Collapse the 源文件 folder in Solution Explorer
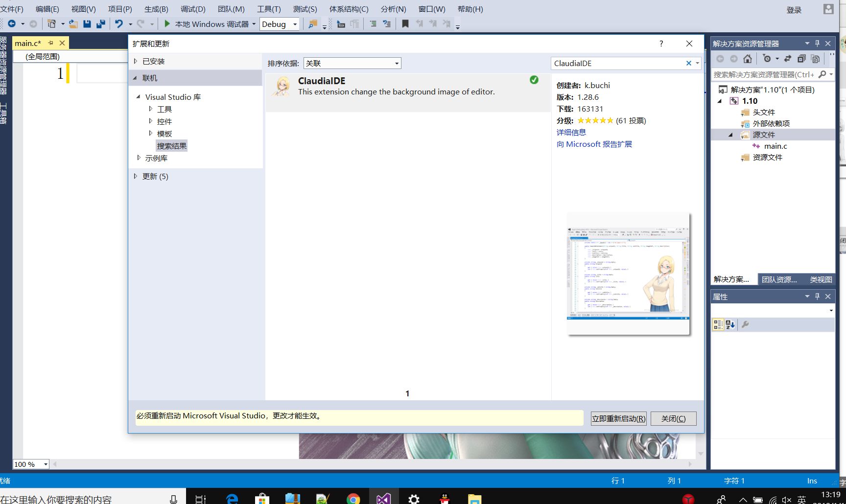This screenshot has width=846, height=504. click(x=730, y=135)
